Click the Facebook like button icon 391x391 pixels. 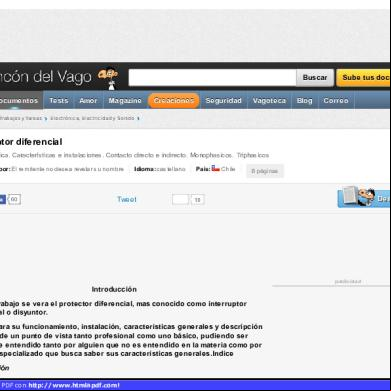coord(2,199)
